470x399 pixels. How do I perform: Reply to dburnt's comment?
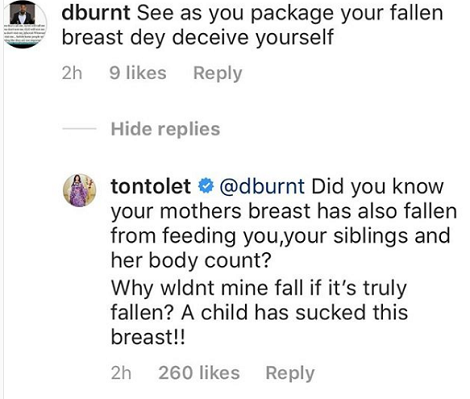click(218, 73)
